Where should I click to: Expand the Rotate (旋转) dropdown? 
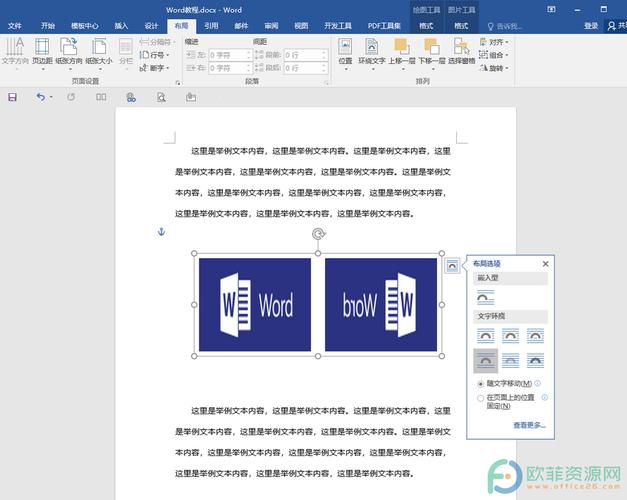point(494,68)
